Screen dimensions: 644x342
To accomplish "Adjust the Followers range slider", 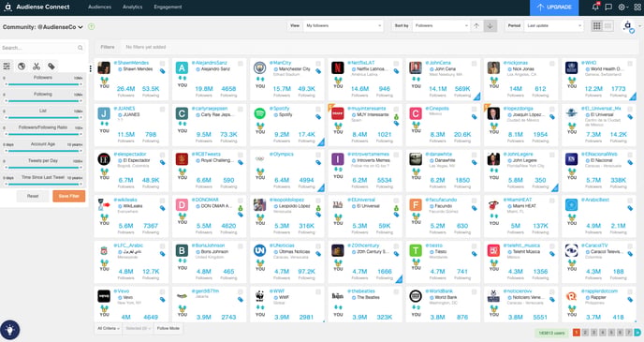I will (x=43, y=84).
